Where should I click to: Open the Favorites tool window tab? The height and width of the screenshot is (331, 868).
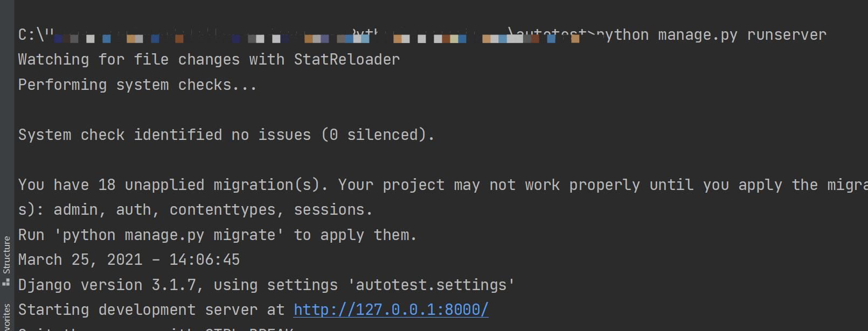click(6, 318)
